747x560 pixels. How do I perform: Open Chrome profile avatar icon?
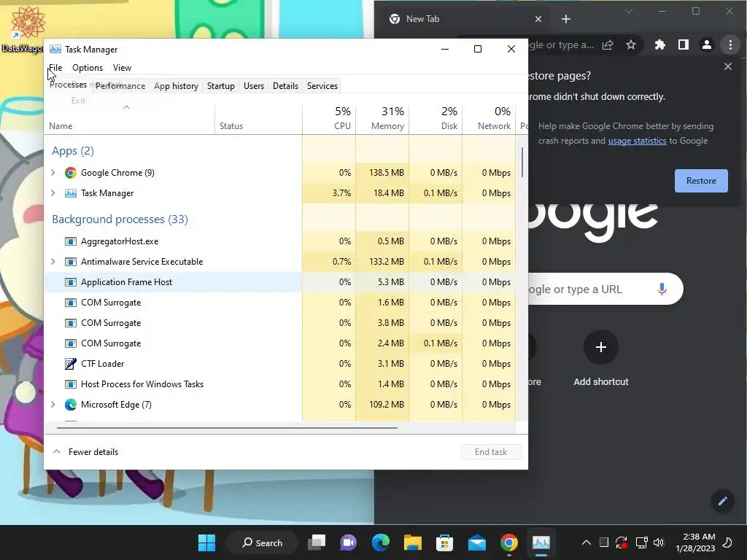pos(706,44)
